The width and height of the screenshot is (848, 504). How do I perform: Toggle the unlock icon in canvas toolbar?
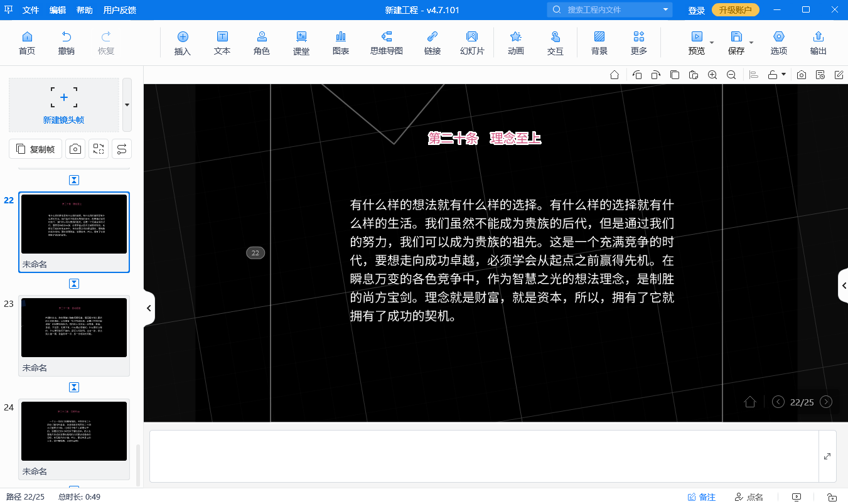[x=773, y=75]
